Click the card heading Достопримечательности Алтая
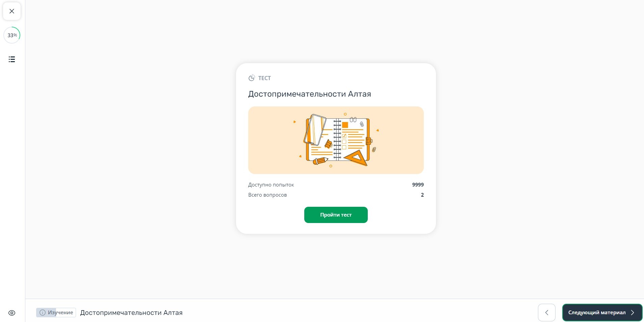Image resolution: width=644 pixels, height=322 pixels. (x=310, y=94)
